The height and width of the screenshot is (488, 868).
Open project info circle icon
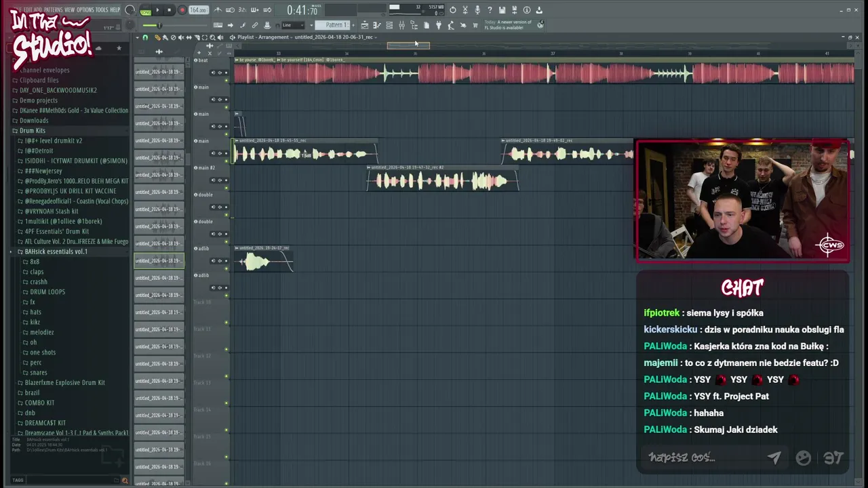coord(526,10)
